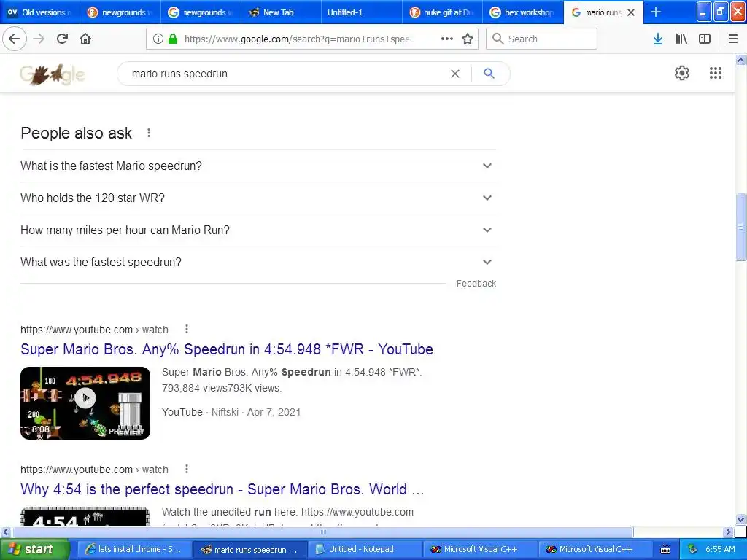Open the Library bookmarks and history icon

(x=681, y=39)
